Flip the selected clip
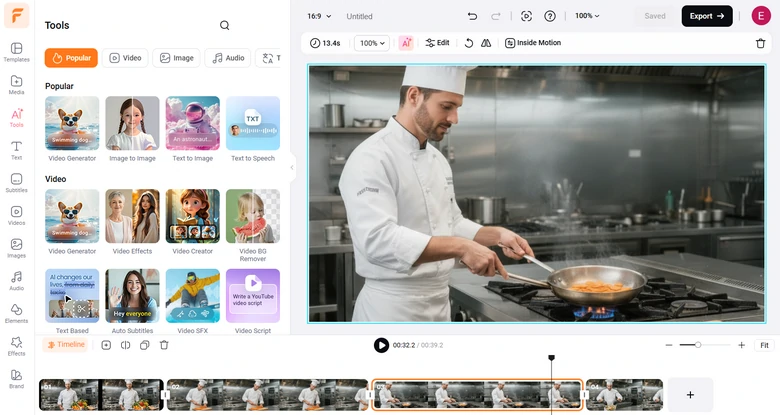Screen dimensions: 780x415 click(486, 43)
